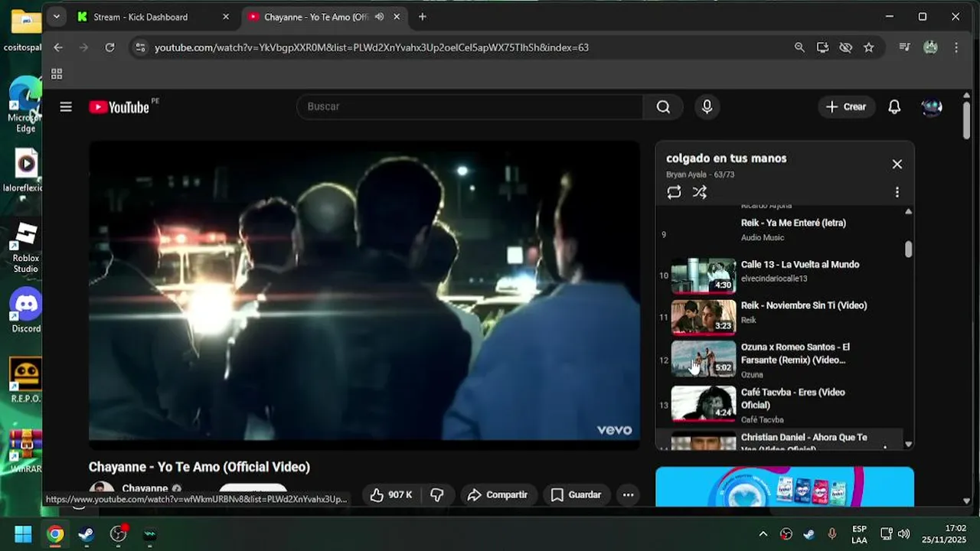
Task: Close the Chayanne YouTube tab
Action: tap(397, 17)
